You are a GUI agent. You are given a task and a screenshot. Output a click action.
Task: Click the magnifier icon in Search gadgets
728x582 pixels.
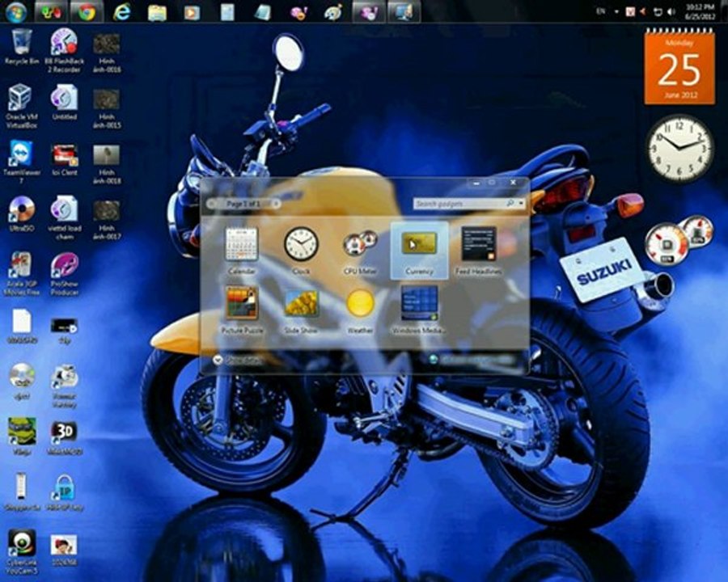[510, 203]
